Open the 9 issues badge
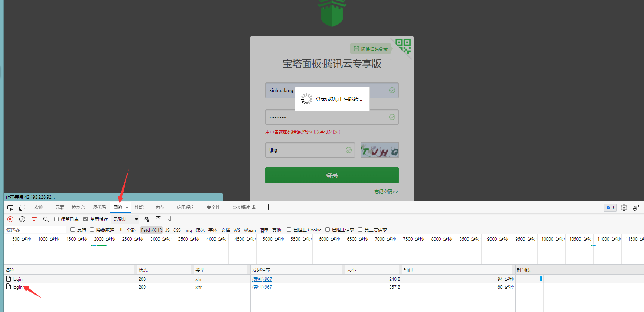644x312 pixels. point(610,208)
